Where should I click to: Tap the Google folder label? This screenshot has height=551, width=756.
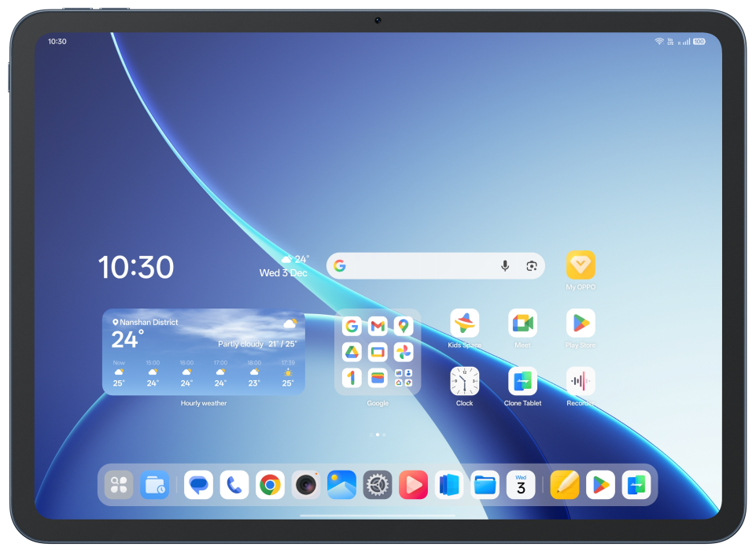click(x=378, y=403)
